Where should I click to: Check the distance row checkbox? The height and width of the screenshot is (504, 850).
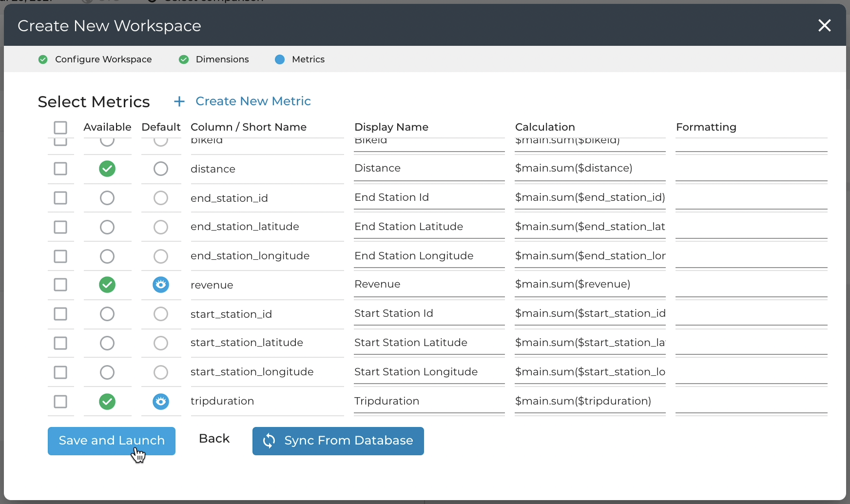(60, 169)
